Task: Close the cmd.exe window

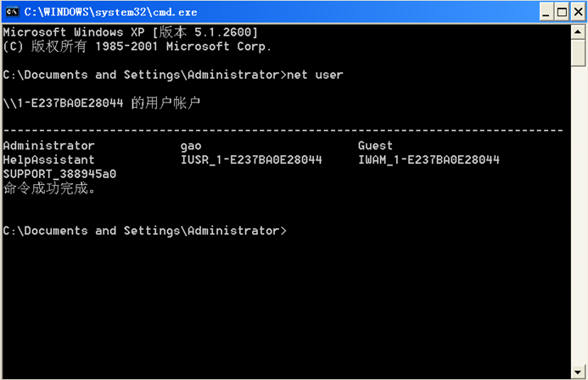Action: [x=579, y=12]
